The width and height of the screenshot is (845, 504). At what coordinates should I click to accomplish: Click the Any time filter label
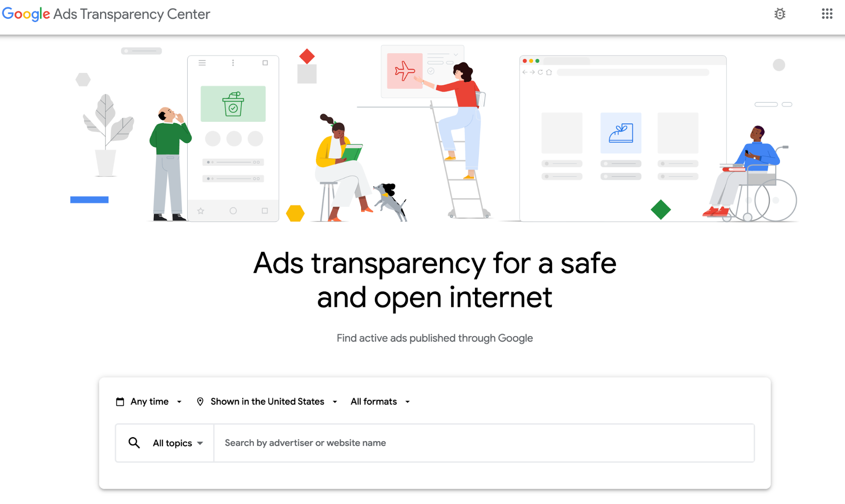(149, 402)
